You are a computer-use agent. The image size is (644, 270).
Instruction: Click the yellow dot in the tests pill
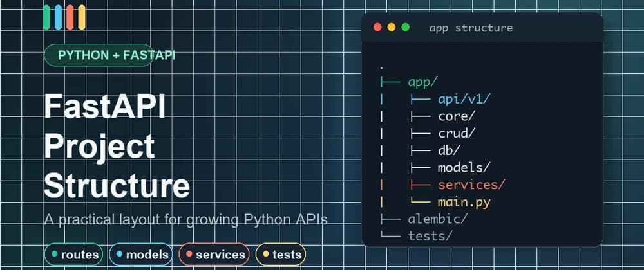(x=266, y=254)
